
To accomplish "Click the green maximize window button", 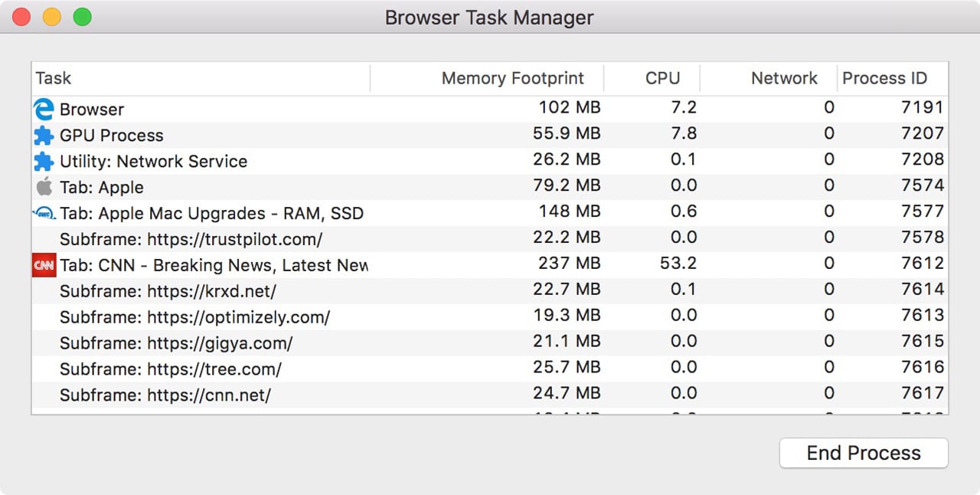I will (82, 17).
